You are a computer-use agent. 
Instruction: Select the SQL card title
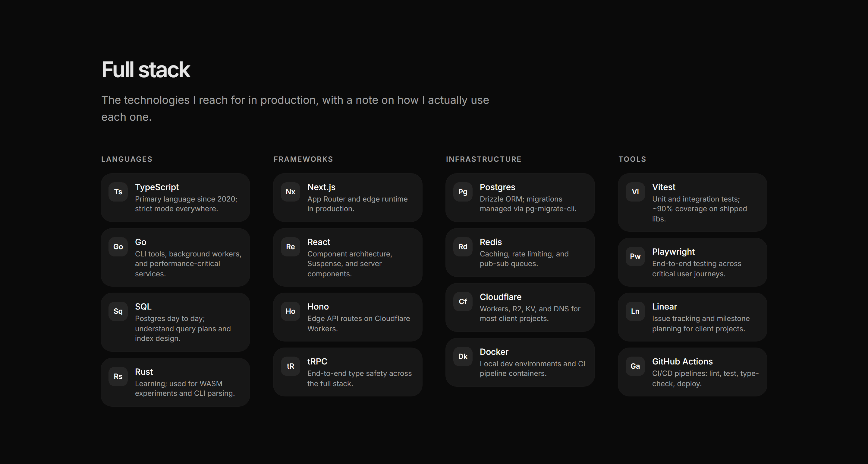click(143, 307)
